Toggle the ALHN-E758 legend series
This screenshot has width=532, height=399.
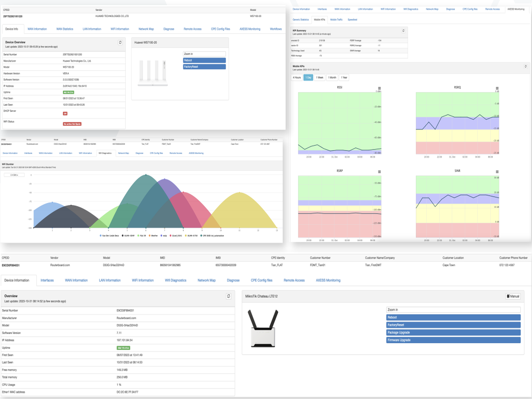tap(191, 236)
